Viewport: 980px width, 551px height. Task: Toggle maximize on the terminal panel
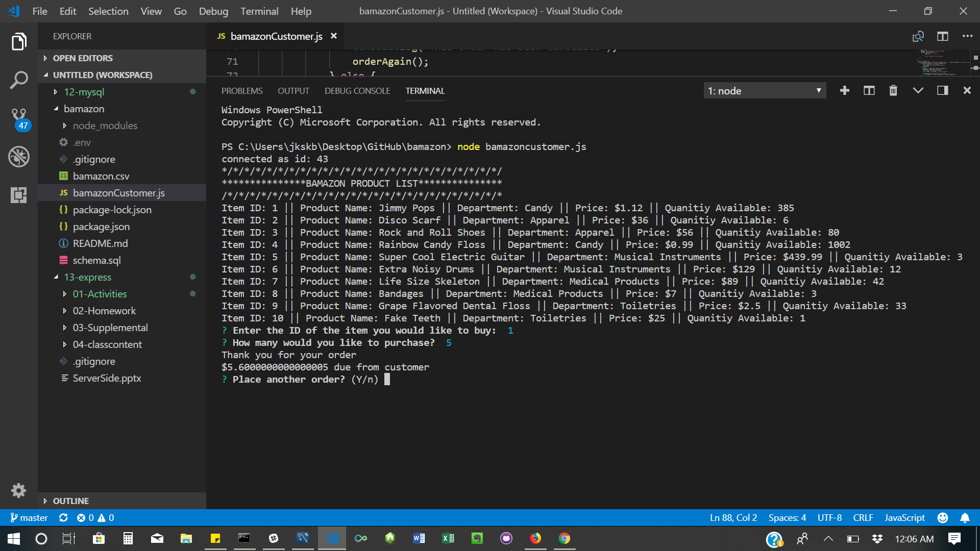point(942,90)
